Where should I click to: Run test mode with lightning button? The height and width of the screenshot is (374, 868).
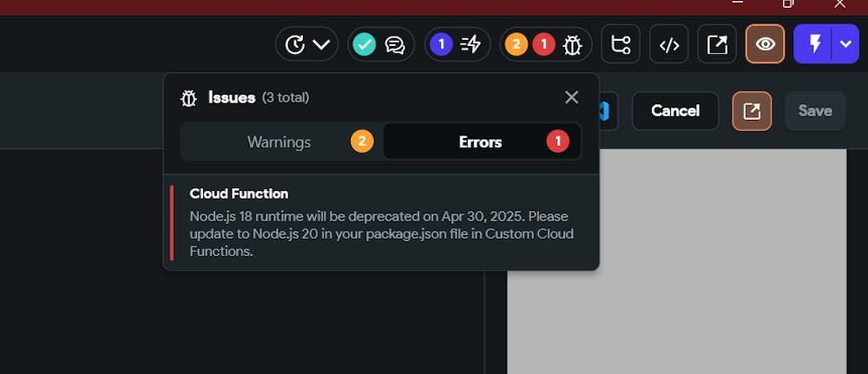(x=814, y=44)
